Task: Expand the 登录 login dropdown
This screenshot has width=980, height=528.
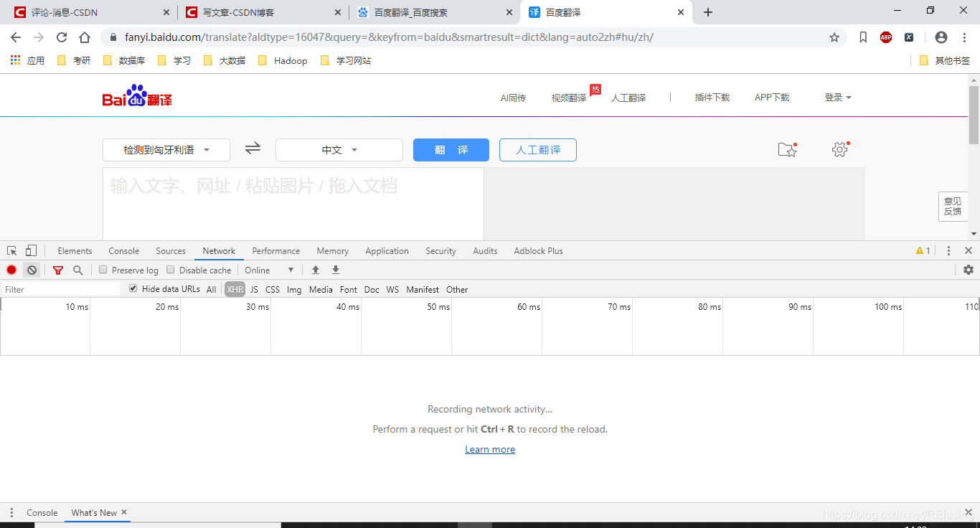Action: (x=837, y=98)
